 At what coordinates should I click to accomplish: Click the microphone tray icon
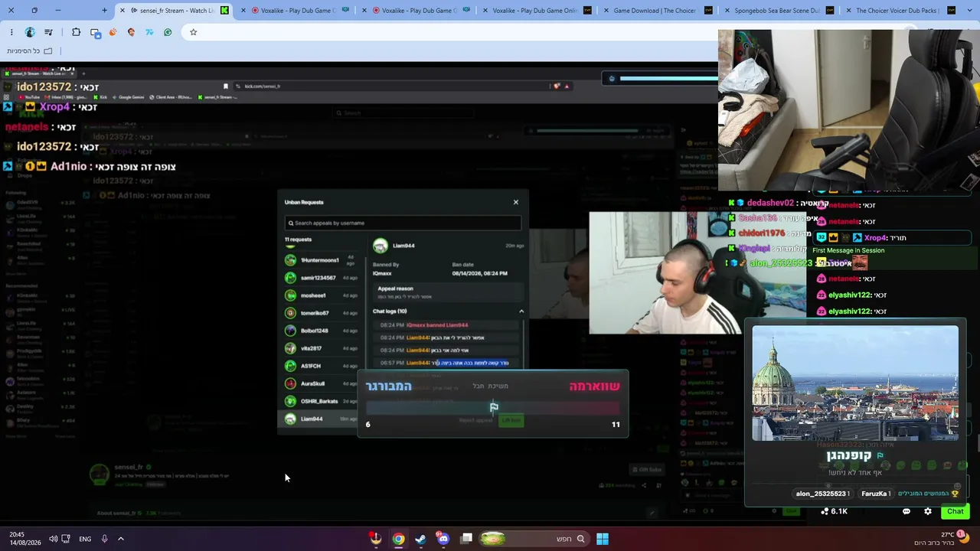(x=104, y=539)
